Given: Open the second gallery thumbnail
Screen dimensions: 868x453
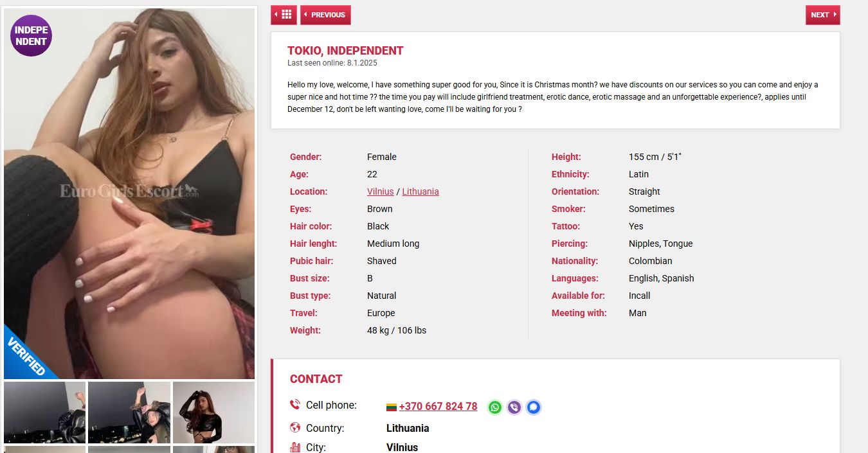Looking at the screenshot, I should [x=129, y=413].
